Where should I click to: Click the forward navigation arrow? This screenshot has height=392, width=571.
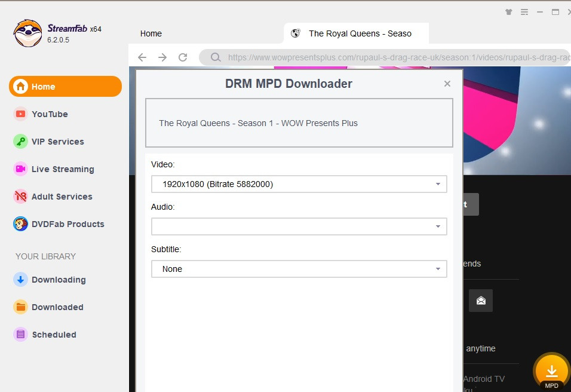coord(162,57)
